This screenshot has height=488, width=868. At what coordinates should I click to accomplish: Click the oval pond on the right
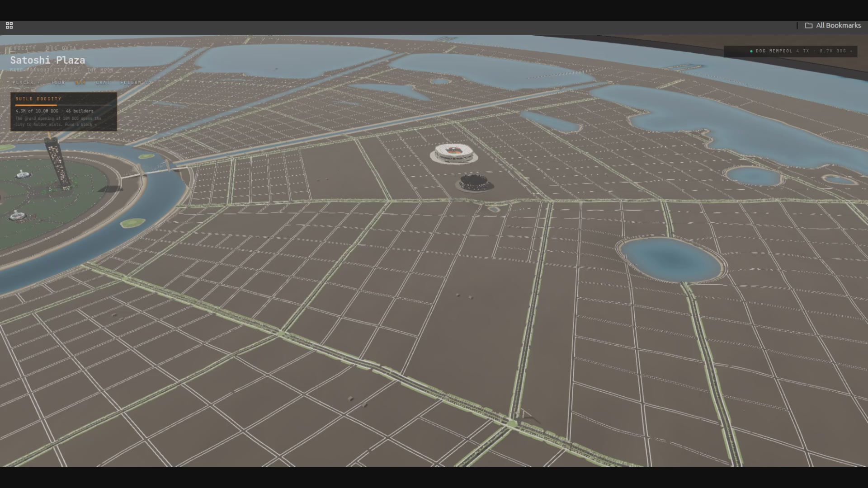pos(672,259)
